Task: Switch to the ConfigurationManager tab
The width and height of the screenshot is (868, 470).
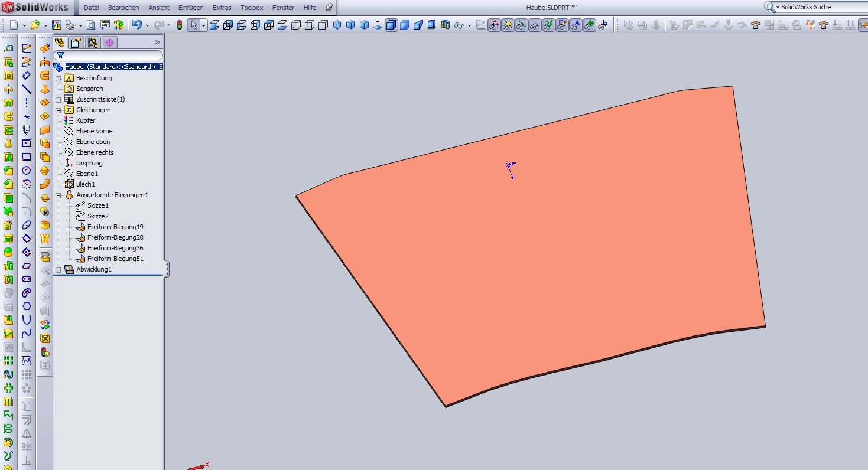Action: [x=92, y=43]
